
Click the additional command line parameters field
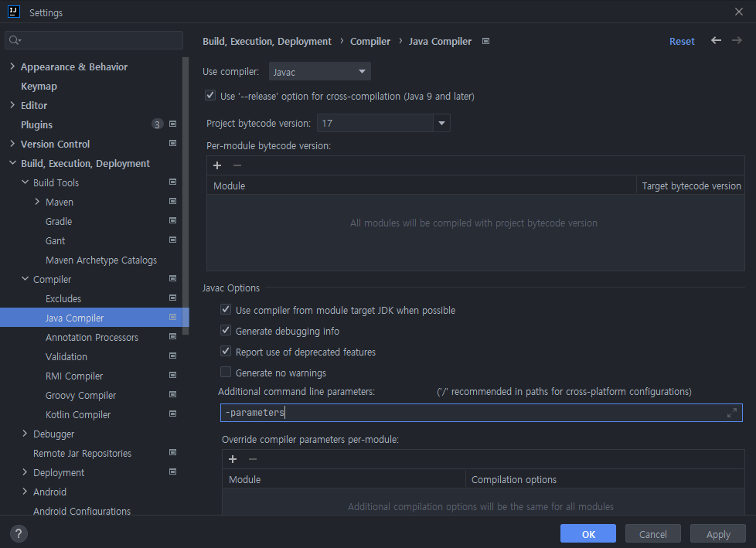tap(481, 413)
